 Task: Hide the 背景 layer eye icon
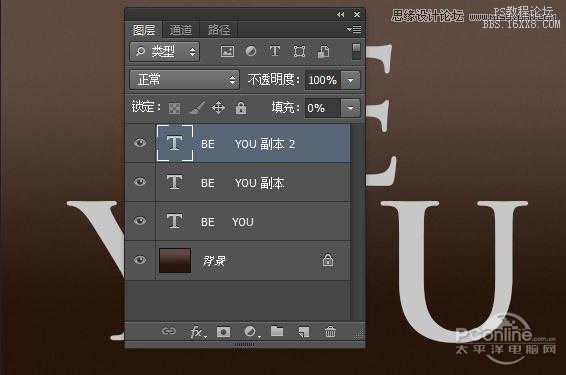tap(140, 260)
